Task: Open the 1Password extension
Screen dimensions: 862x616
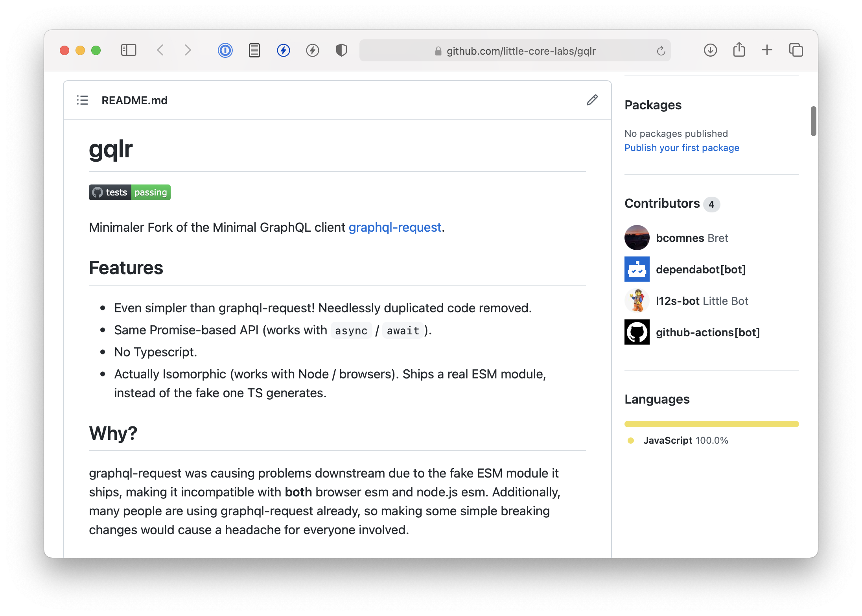Action: click(x=225, y=50)
